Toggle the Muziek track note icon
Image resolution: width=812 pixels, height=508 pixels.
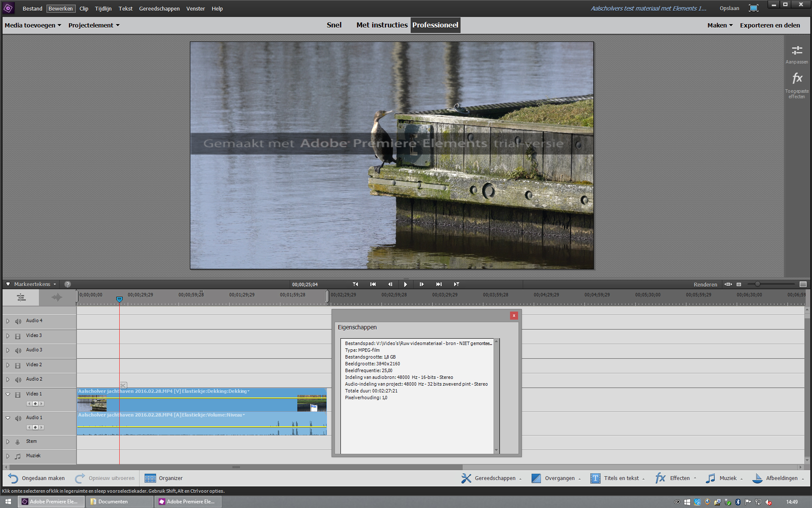pos(18,456)
